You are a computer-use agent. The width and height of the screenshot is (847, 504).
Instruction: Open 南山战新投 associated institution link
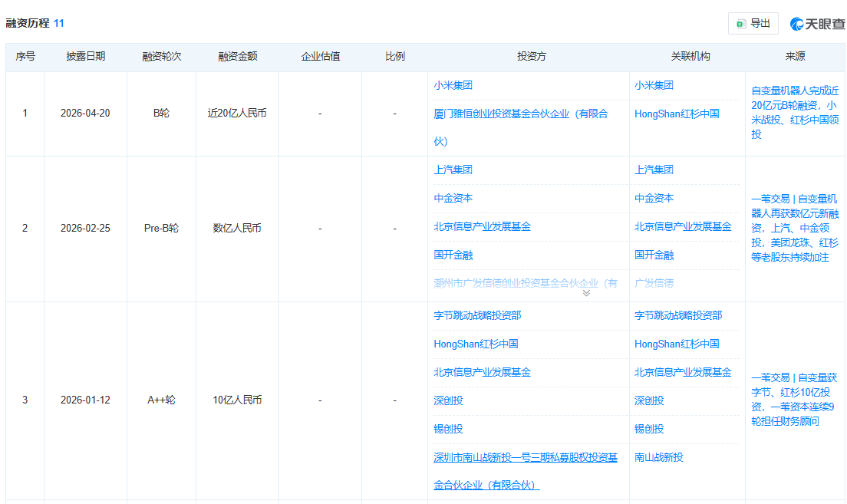[658, 458]
